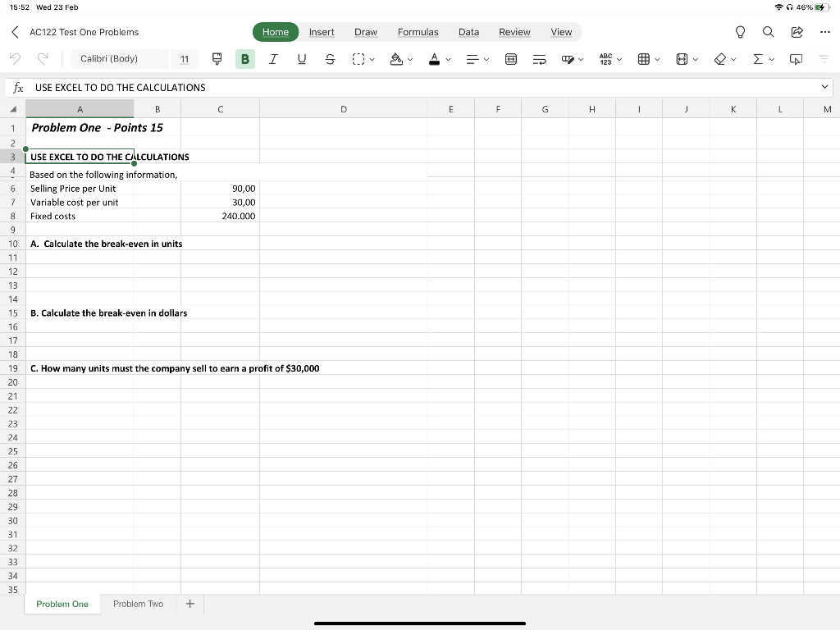Open the Draw tab
The height and width of the screenshot is (630, 840).
pyautogui.click(x=366, y=32)
